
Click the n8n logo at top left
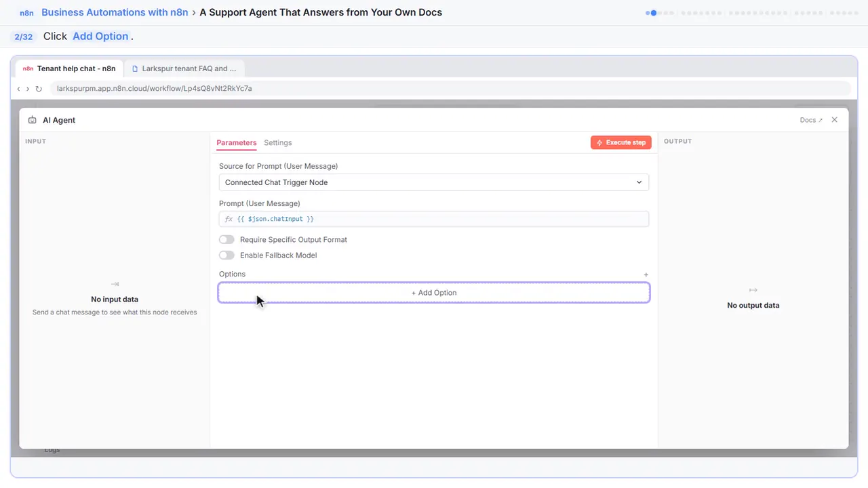pyautogui.click(x=26, y=13)
